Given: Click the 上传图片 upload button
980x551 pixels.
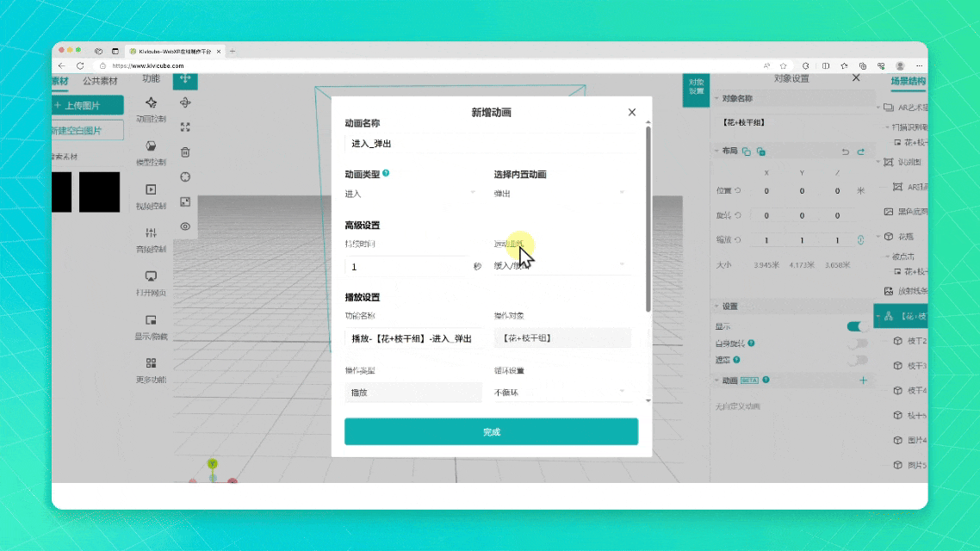Looking at the screenshot, I should (x=86, y=105).
